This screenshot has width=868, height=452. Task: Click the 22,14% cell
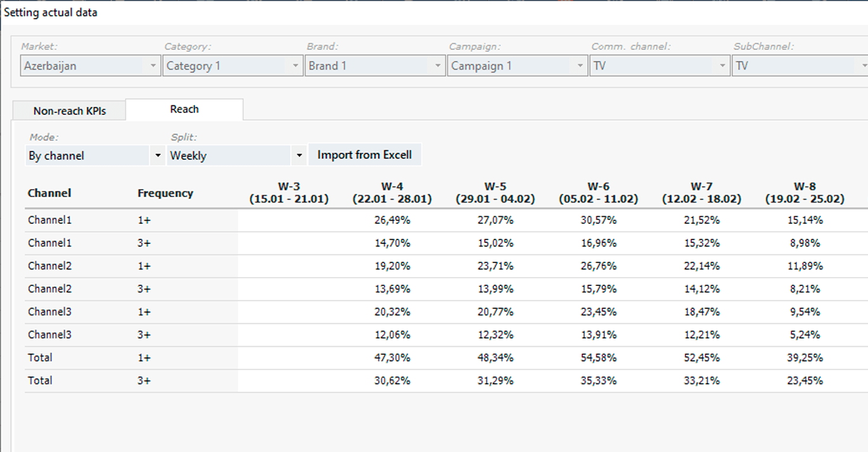click(701, 266)
